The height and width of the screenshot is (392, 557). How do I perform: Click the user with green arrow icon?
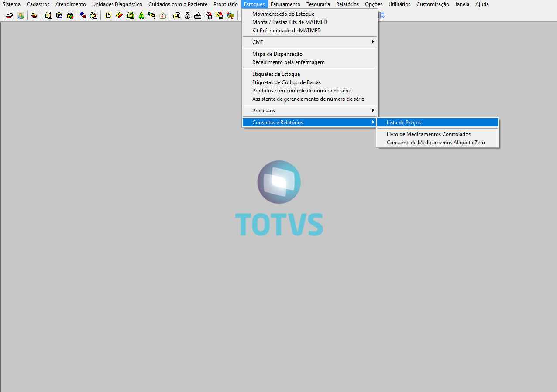[x=21, y=16]
